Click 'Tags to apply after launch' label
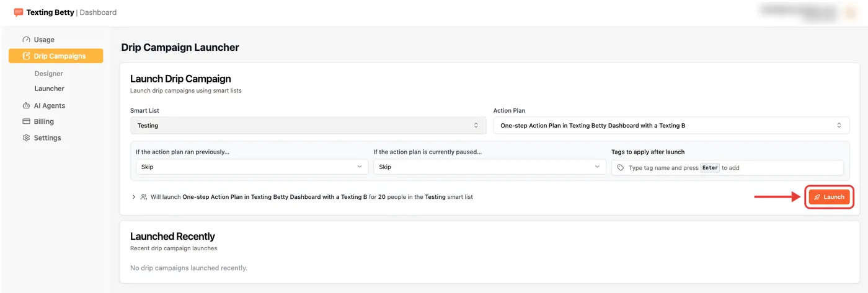This screenshot has width=868, height=293. click(648, 152)
